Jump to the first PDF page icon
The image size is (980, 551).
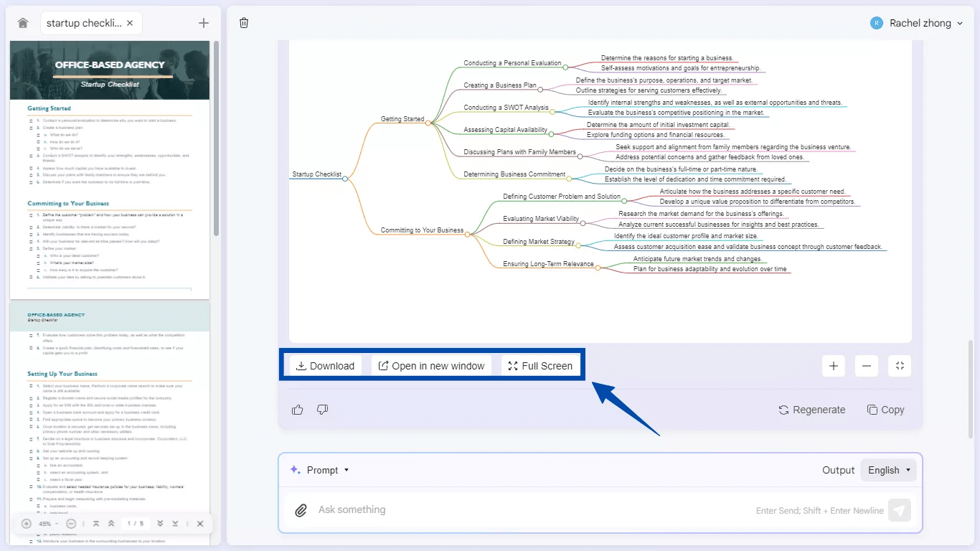pyautogui.click(x=96, y=524)
